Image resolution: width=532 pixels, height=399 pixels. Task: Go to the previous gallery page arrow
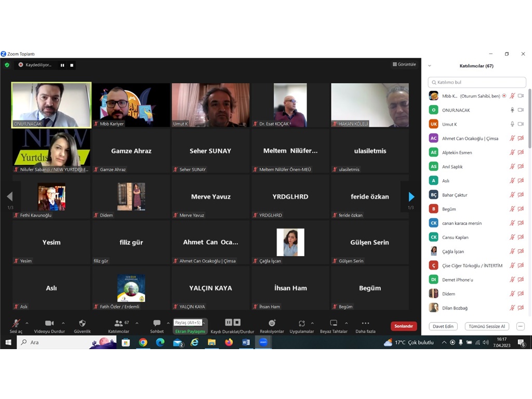pyautogui.click(x=10, y=196)
